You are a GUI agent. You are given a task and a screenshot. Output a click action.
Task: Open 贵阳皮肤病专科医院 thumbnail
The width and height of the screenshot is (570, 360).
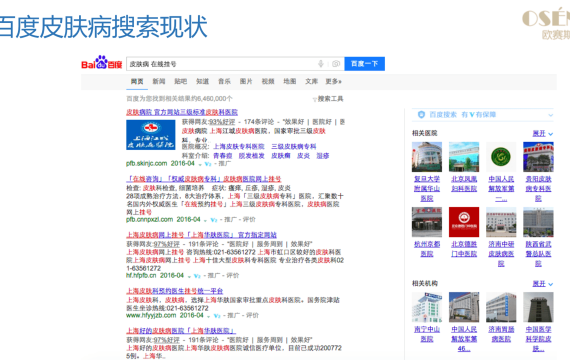point(538,157)
